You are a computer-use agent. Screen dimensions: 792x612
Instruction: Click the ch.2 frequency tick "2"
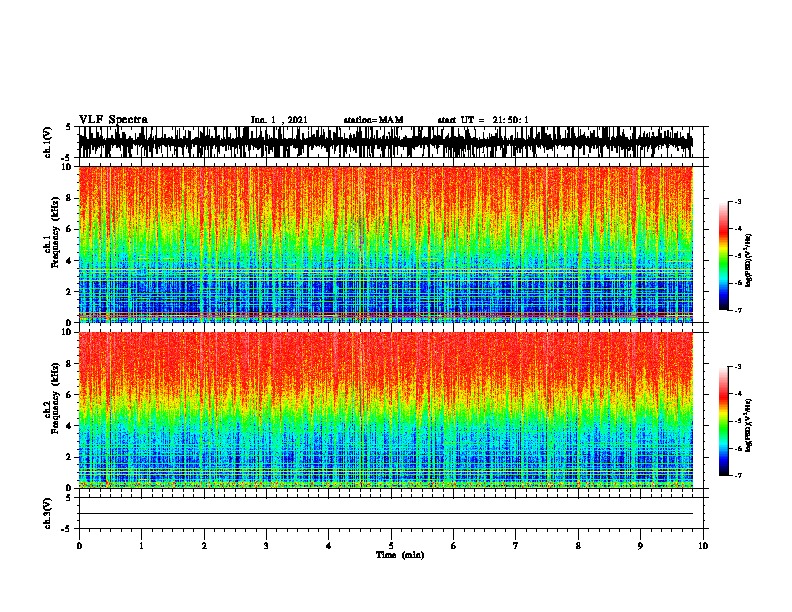pos(70,457)
